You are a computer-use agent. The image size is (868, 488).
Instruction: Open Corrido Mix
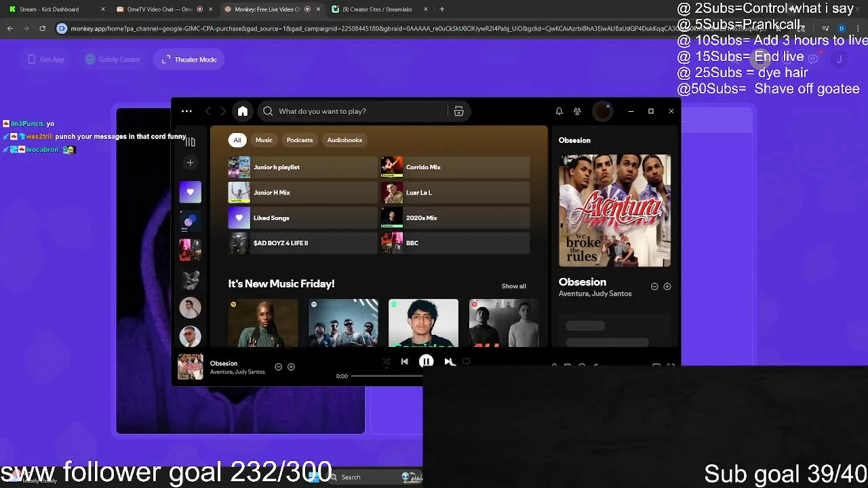click(x=455, y=167)
